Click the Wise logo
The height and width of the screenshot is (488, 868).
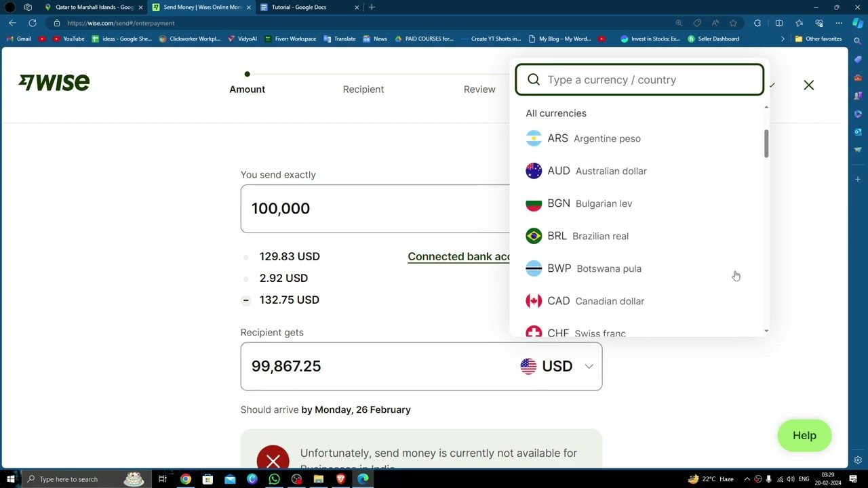tap(54, 82)
